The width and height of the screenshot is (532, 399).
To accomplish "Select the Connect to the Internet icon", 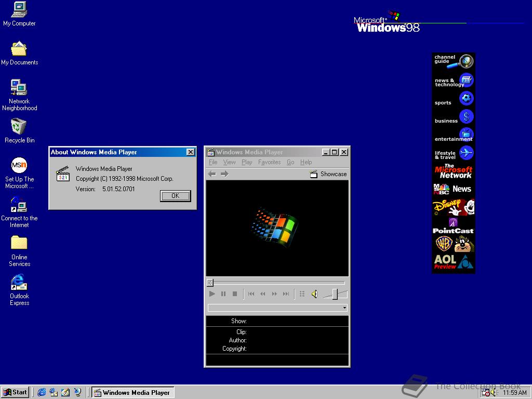I will click(19, 212).
